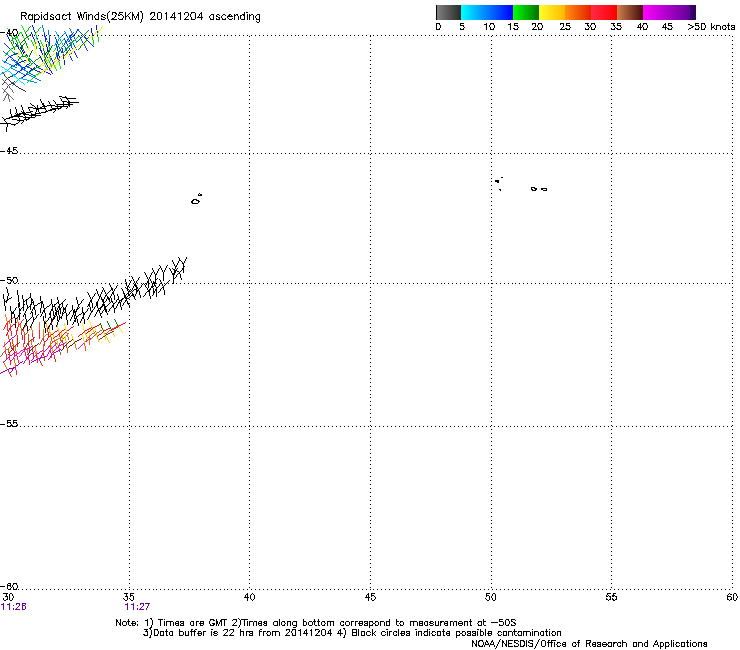Click the 'Data buffer is 22 hrs' footnote line
Screen dimensions: 740x650
coord(352,633)
